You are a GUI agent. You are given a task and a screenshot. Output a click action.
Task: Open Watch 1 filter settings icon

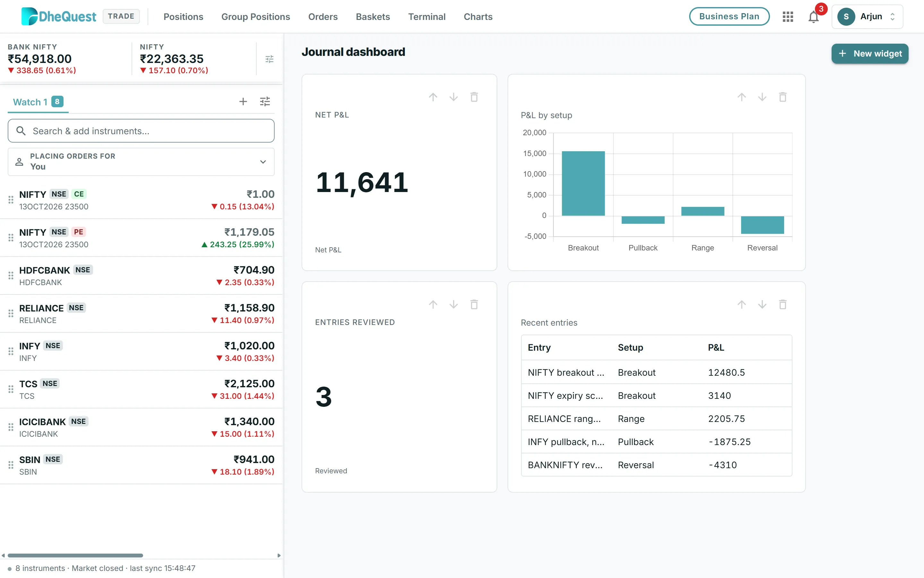coord(265,101)
